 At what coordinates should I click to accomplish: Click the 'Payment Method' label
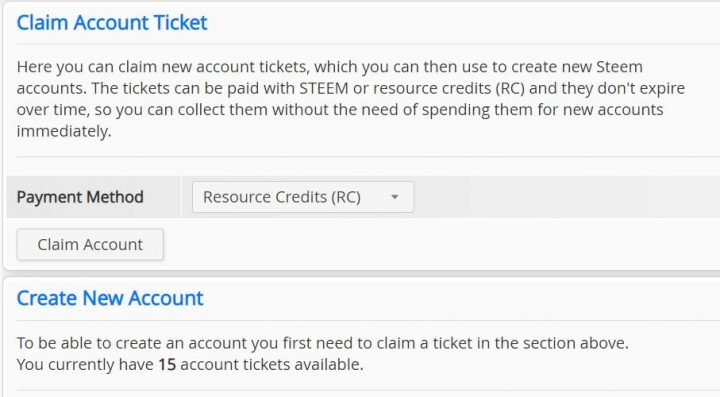pyautogui.click(x=80, y=197)
